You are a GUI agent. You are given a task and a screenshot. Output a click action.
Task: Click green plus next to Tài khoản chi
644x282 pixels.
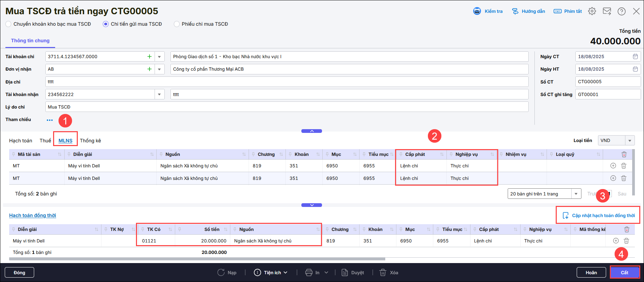coord(149,56)
